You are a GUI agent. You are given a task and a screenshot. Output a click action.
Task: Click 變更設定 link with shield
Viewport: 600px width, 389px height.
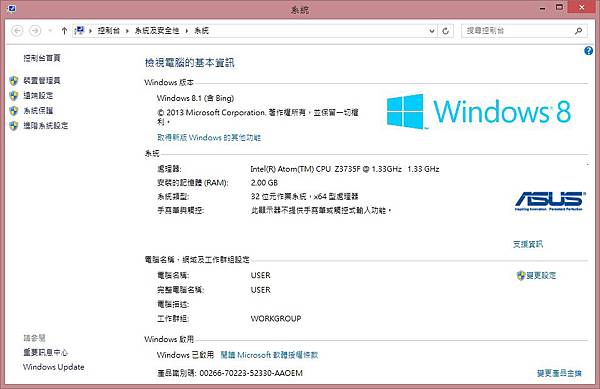541,275
